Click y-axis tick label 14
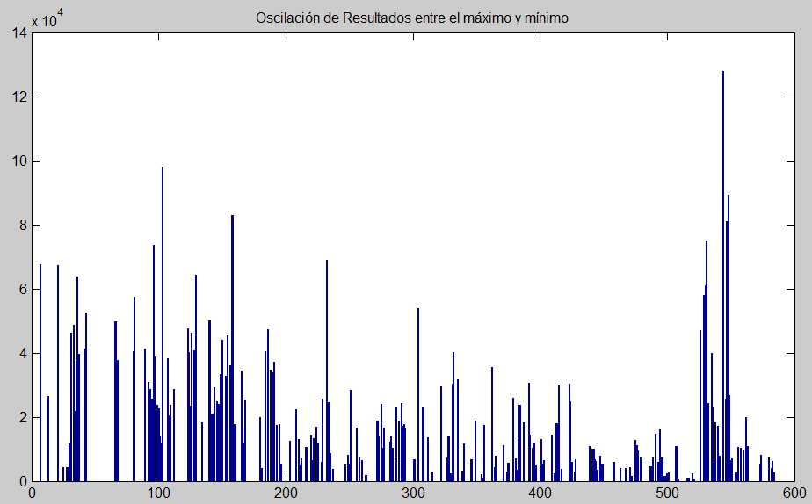This screenshot has width=812, height=504. pos(19,33)
